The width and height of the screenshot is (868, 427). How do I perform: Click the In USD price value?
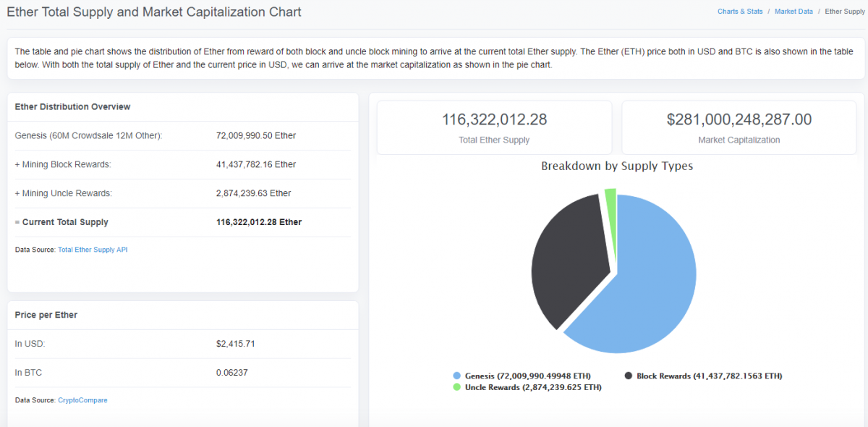[235, 343]
